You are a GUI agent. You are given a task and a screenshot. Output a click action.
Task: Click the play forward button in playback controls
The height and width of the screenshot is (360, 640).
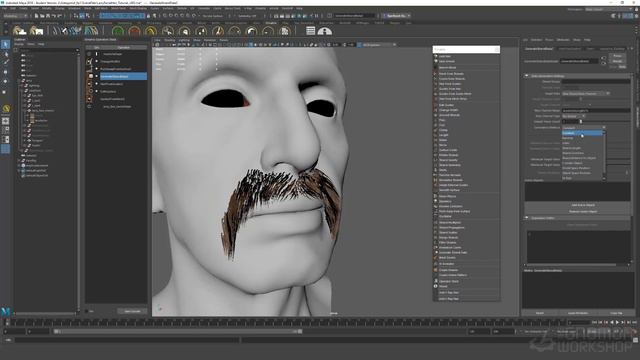click(x=617, y=322)
